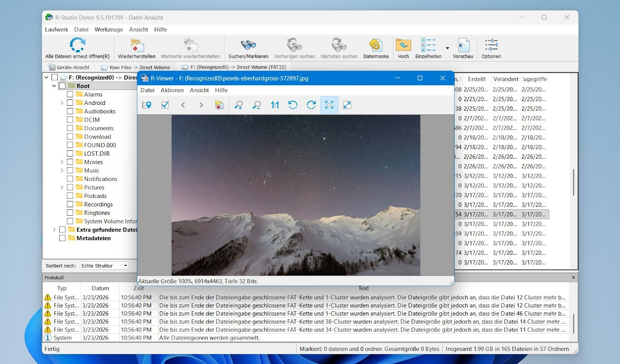Close the Protokoll log panel

573,278
